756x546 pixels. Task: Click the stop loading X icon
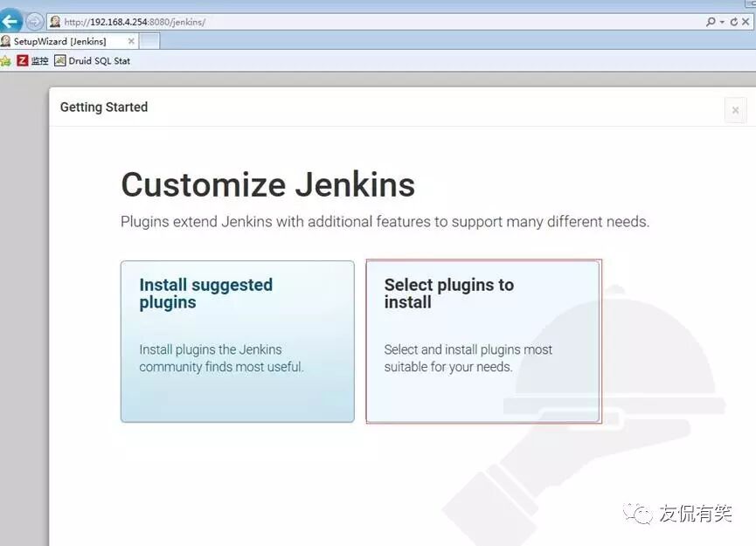tap(746, 22)
